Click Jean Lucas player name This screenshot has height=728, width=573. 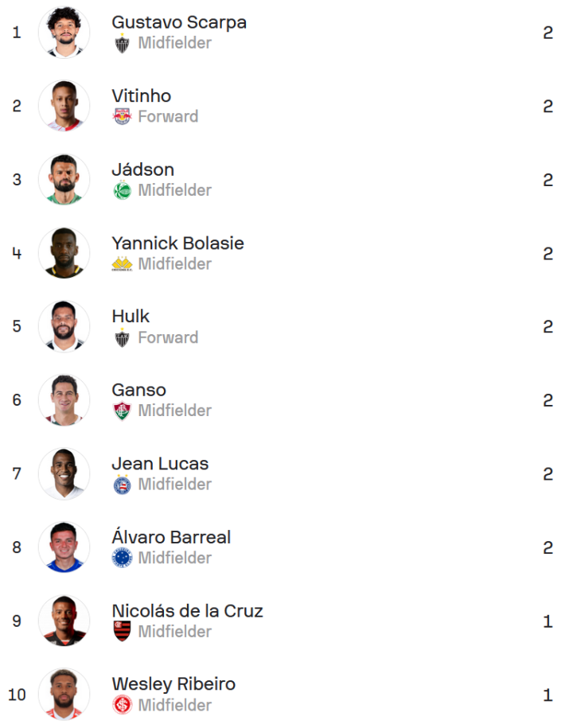coord(160,464)
